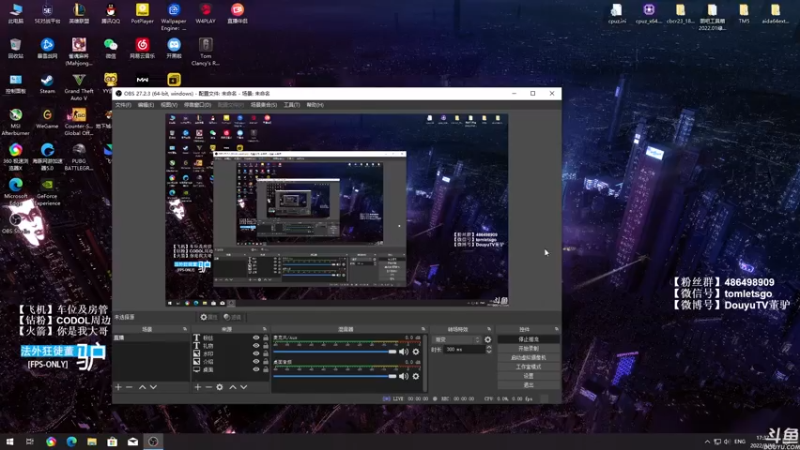
Task: Increase transition duration with the up arrow
Action: [x=489, y=347]
